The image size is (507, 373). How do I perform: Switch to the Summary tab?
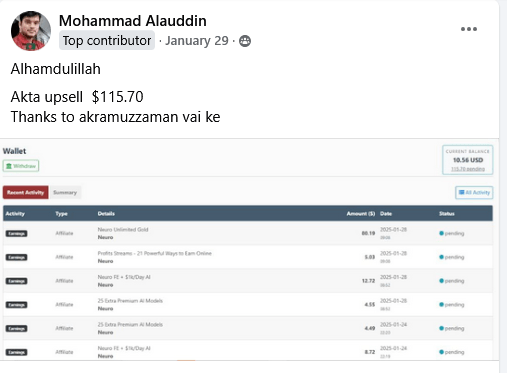click(x=65, y=192)
